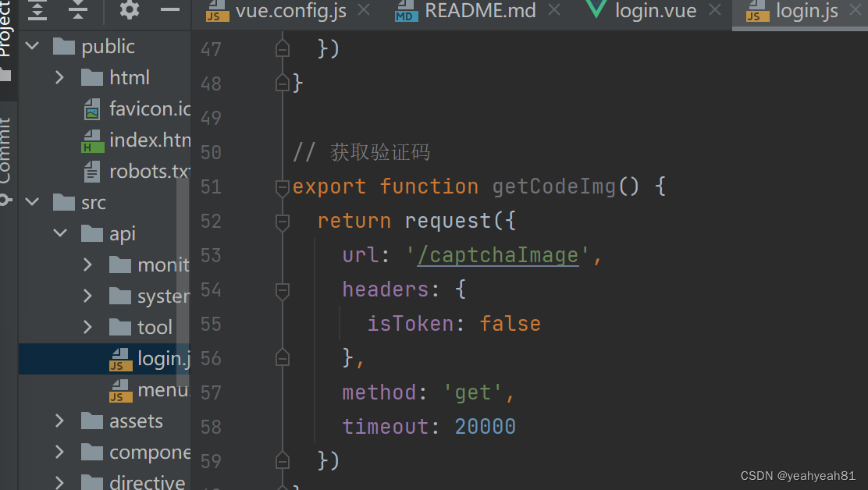Image resolution: width=868 pixels, height=490 pixels.
Task: Click fold end marker on line 59
Action: pos(283,460)
